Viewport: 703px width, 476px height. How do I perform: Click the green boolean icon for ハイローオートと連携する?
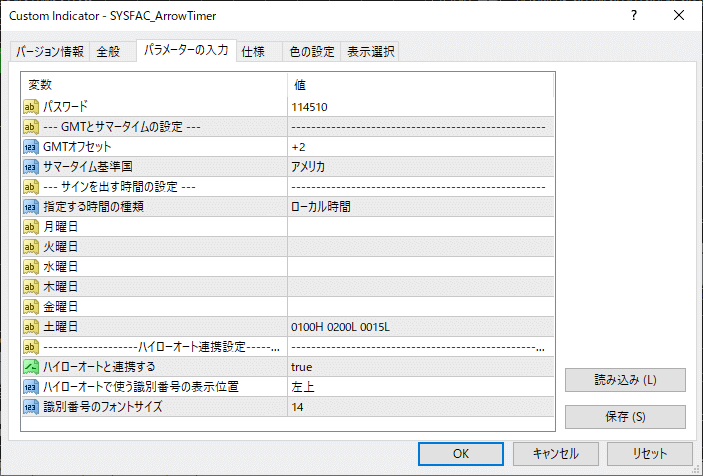(30, 367)
